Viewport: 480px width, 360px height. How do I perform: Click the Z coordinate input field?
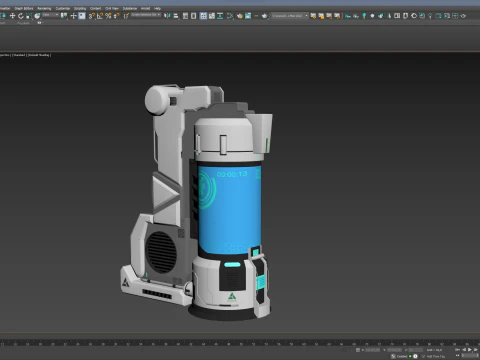(416, 350)
